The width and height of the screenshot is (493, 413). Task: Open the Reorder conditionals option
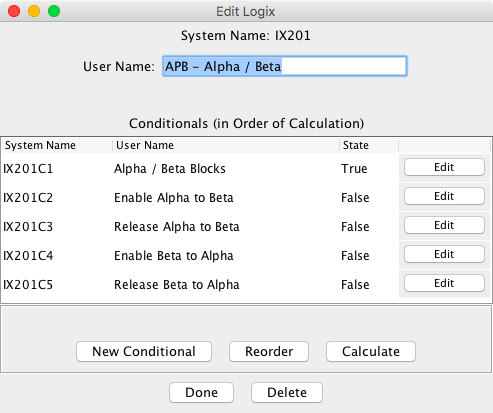pyautogui.click(x=269, y=352)
